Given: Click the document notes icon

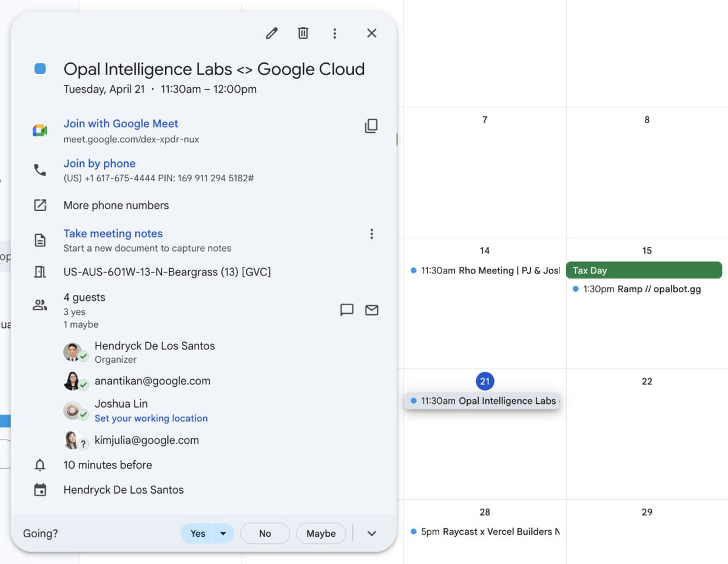Looking at the screenshot, I should click(x=40, y=240).
